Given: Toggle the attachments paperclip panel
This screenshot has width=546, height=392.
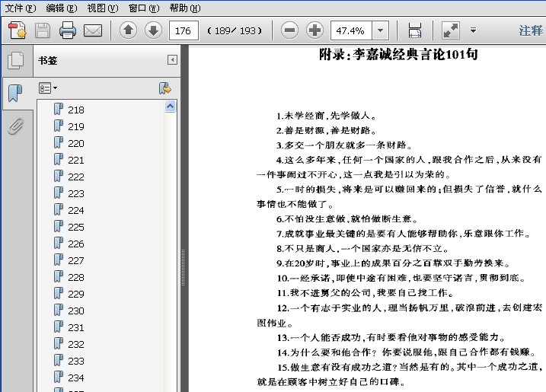Looking at the screenshot, I should point(15,126).
